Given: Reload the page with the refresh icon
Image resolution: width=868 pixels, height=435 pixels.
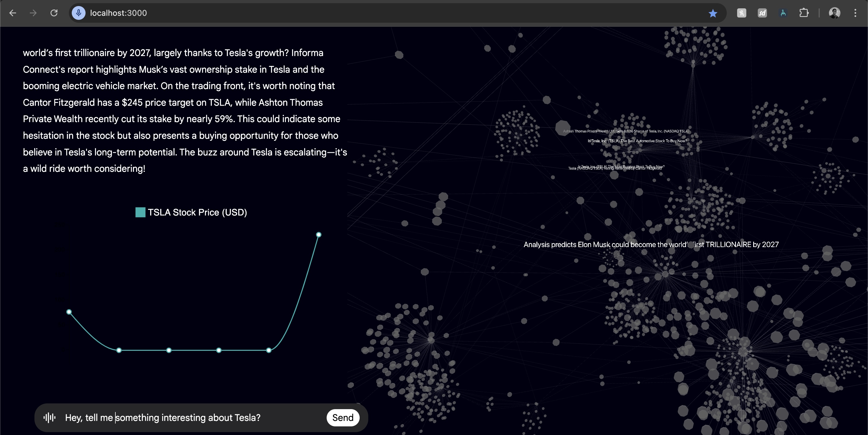Looking at the screenshot, I should 54,13.
